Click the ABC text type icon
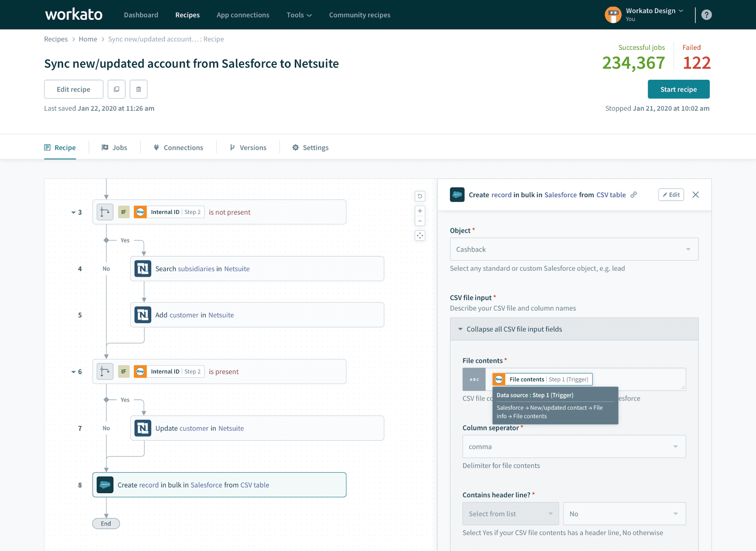This screenshot has width=756, height=551. coord(474,379)
